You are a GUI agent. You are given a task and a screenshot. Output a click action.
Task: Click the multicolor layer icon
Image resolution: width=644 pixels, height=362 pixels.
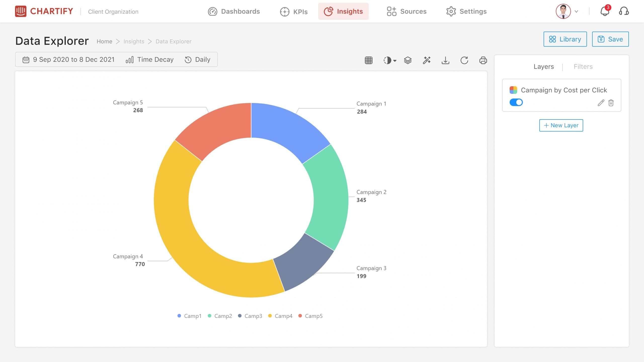[513, 90]
